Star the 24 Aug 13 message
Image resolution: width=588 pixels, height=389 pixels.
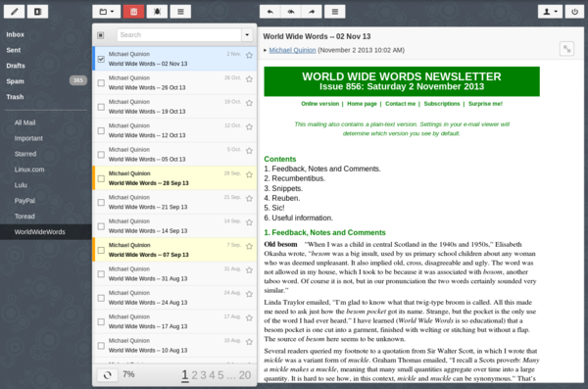tap(249, 294)
